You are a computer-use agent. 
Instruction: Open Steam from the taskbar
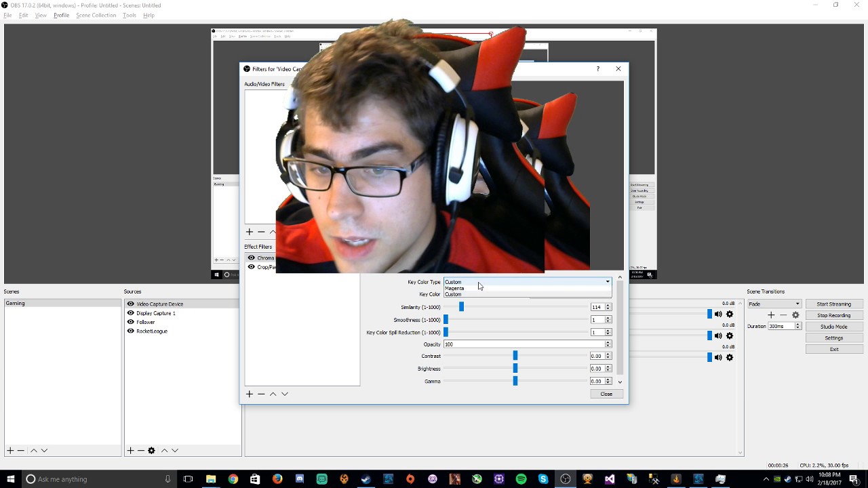366,479
